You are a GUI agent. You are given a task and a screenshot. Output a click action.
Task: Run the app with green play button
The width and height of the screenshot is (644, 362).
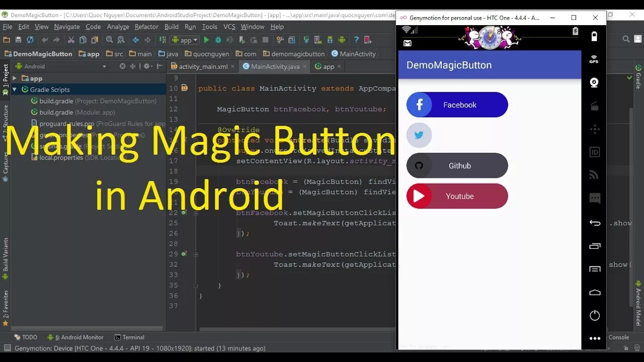click(206, 40)
